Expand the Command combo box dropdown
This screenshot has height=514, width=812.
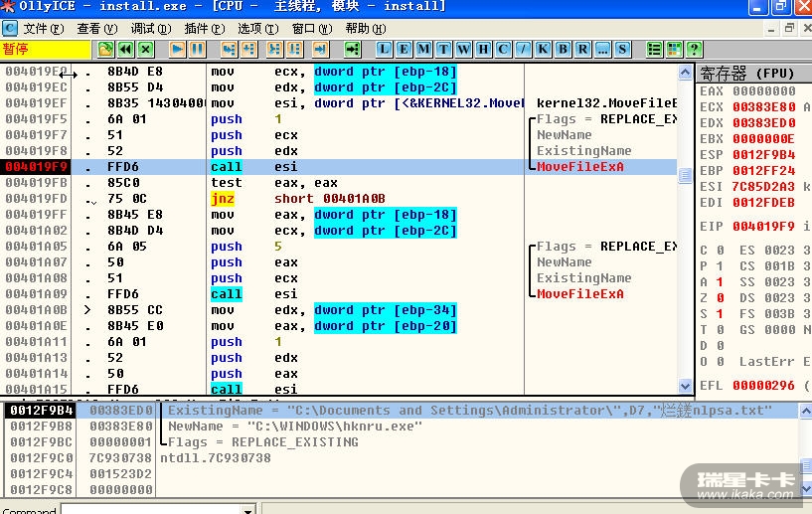(x=248, y=510)
